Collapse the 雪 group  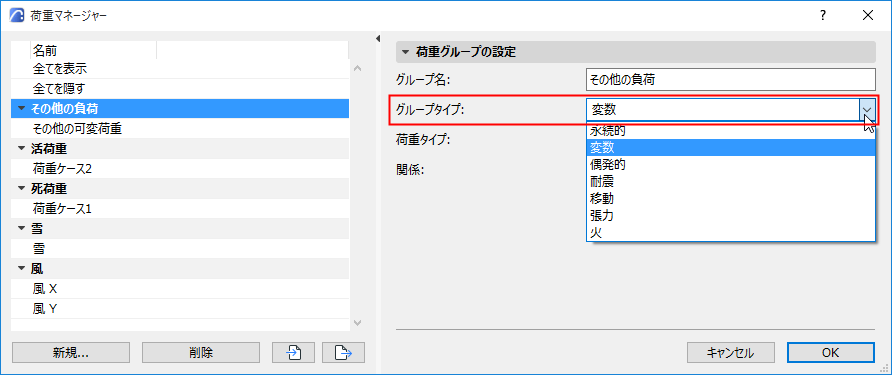[22, 229]
